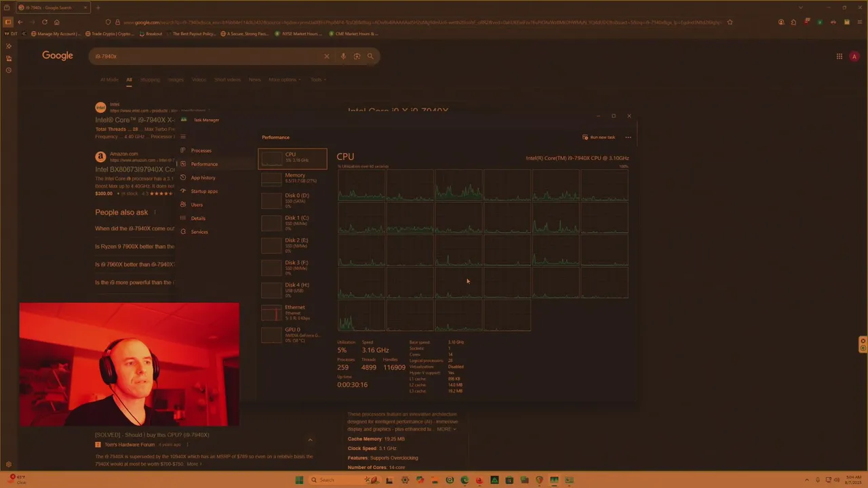Open browser address bar URL field
The width and height of the screenshot is (868, 488).
tap(420, 22)
